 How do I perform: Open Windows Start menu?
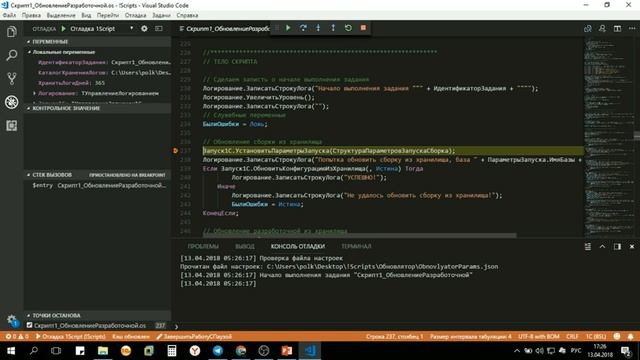click(x=11, y=351)
